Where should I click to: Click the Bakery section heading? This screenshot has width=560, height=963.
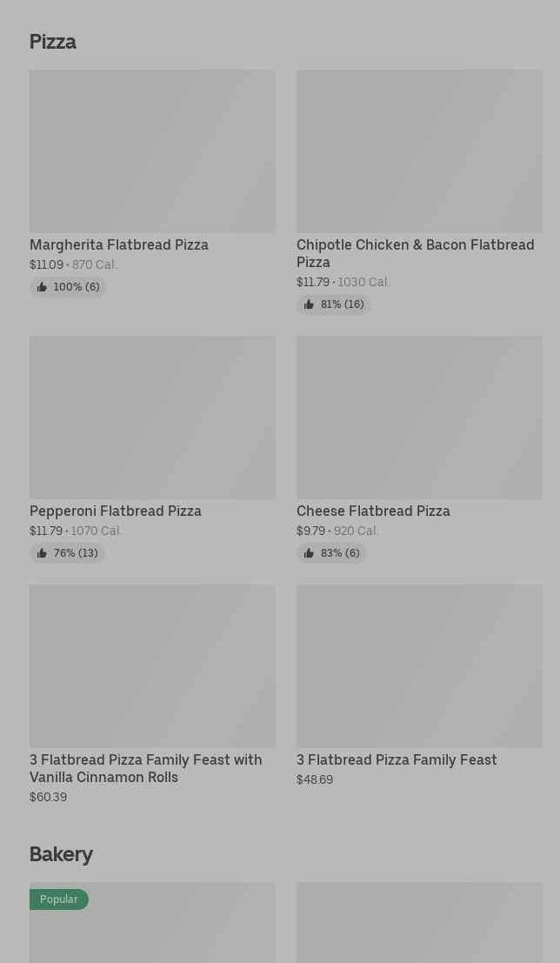(x=61, y=854)
